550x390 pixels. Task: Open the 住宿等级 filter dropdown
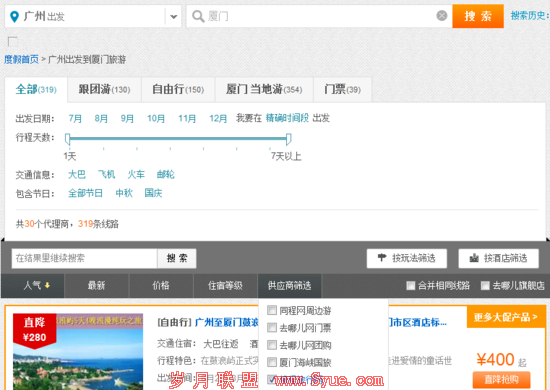point(225,285)
